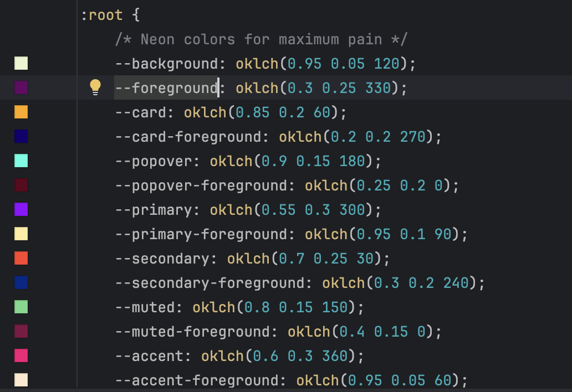Open the light green --muted color swatch

tap(21, 307)
